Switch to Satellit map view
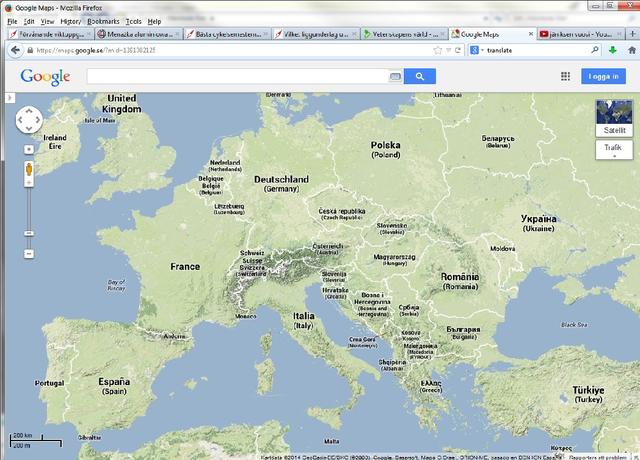 [614, 118]
